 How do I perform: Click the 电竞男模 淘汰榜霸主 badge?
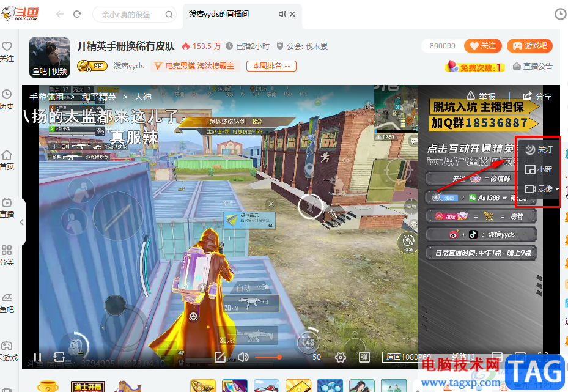pyautogui.click(x=195, y=66)
